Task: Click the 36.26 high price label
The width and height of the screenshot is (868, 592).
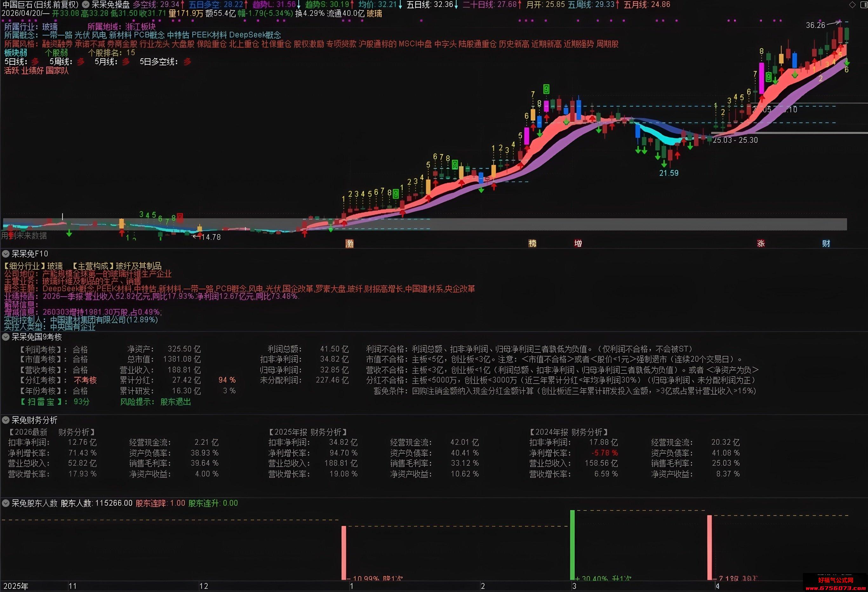Action: 815,25
